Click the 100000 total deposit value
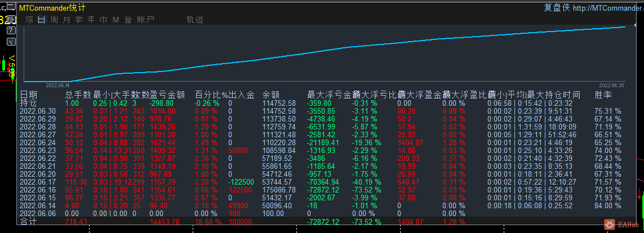 click(x=241, y=222)
